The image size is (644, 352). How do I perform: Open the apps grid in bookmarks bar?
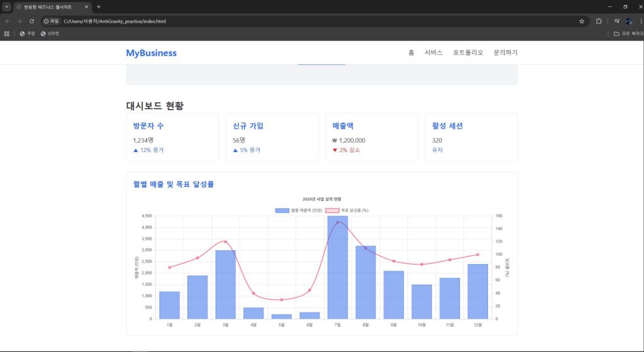6,34
